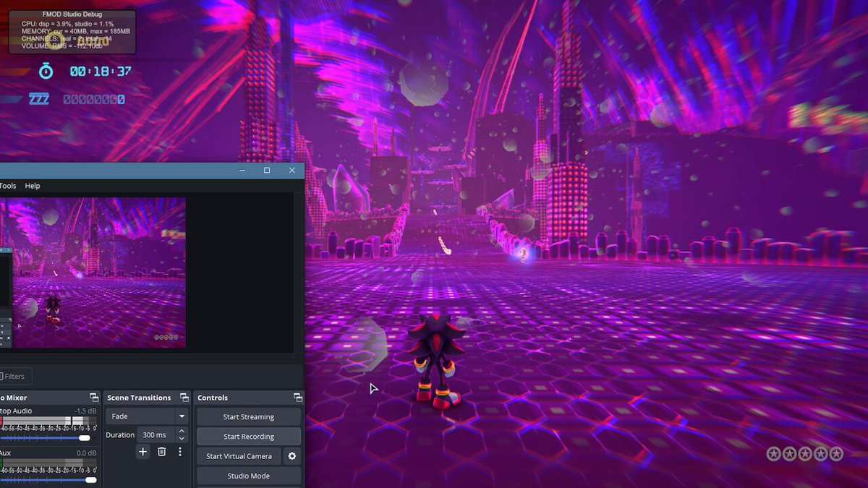Decrease transition duration with down arrow
868x488 pixels.
click(x=182, y=439)
